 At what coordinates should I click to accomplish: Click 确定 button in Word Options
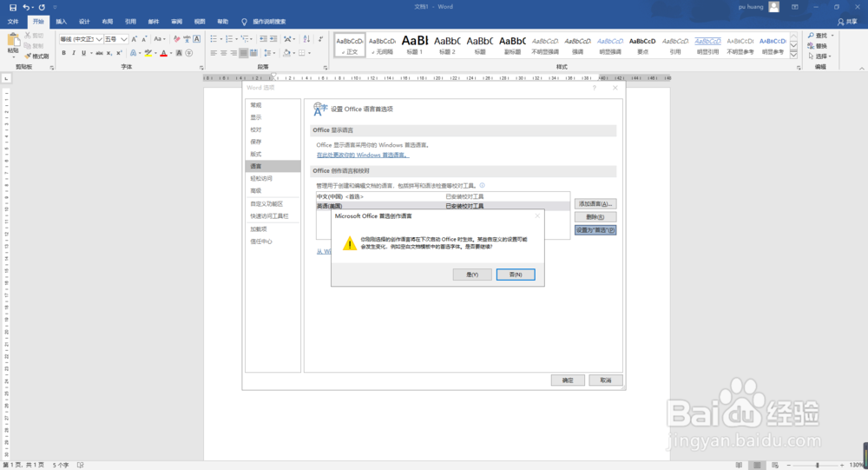click(568, 381)
